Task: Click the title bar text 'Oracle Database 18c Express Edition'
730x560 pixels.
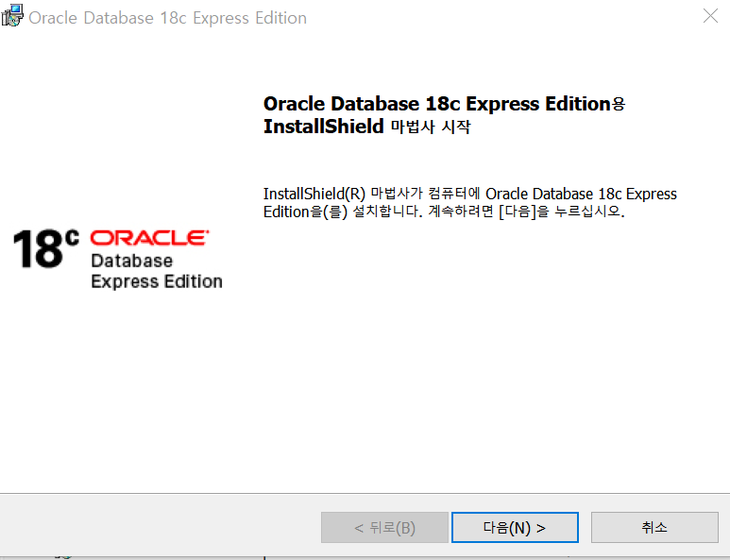Action: click(x=167, y=18)
